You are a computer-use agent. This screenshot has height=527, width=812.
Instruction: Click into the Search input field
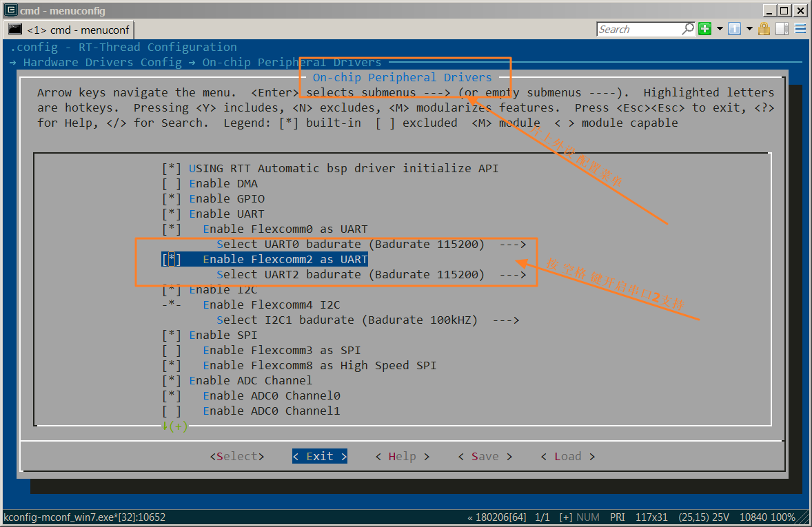click(x=638, y=29)
